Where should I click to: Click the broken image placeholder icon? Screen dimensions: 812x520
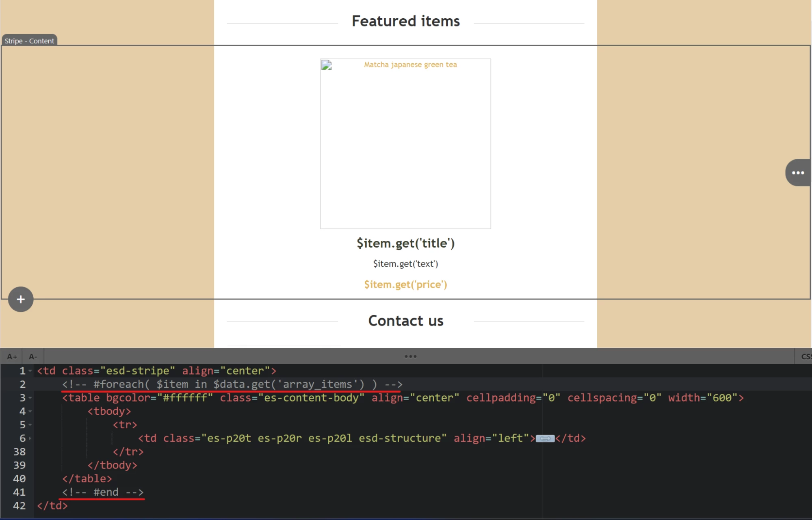327,65
